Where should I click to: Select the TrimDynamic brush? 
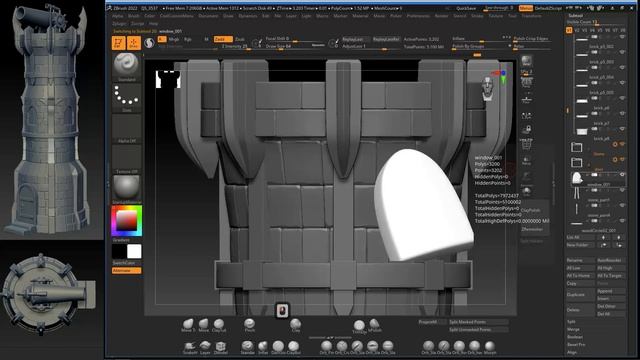[359, 327]
